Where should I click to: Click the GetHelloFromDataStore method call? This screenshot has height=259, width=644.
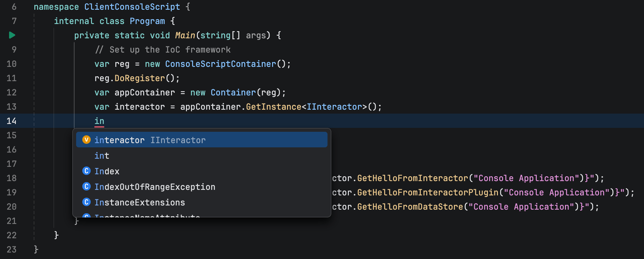click(x=410, y=207)
